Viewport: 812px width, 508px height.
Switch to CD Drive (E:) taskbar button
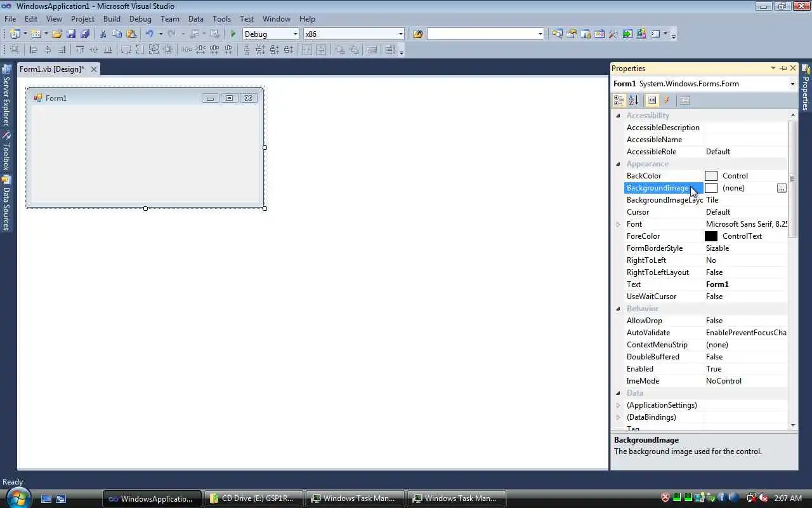pos(253,498)
